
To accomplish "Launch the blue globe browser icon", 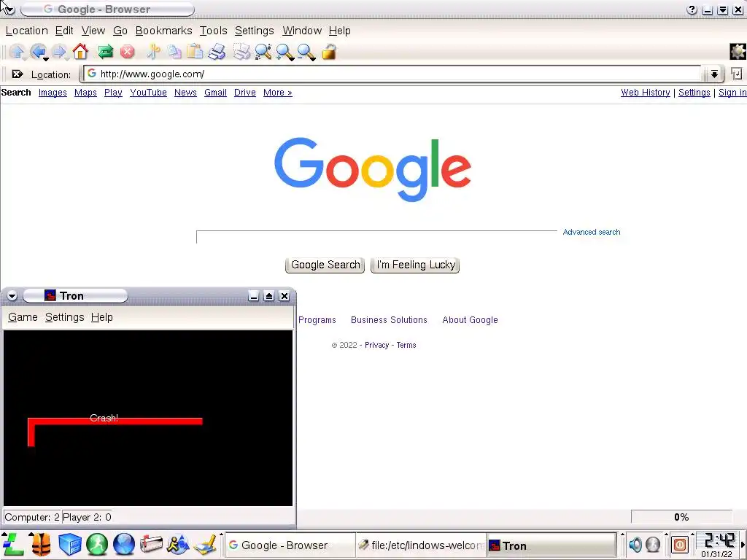I will 124,544.
